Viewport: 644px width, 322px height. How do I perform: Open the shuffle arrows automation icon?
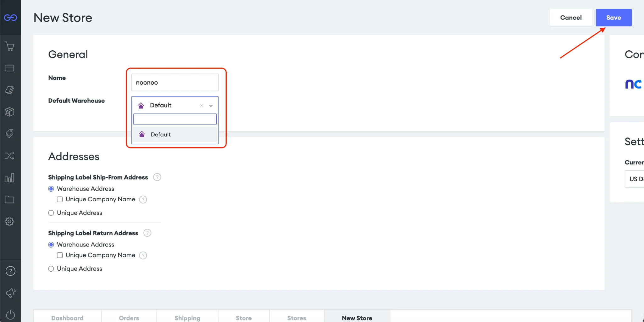tap(9, 156)
